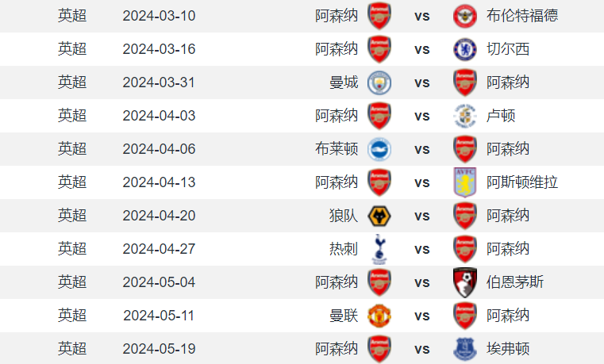
Task: Click the Brentford club crest
Action: [464, 16]
